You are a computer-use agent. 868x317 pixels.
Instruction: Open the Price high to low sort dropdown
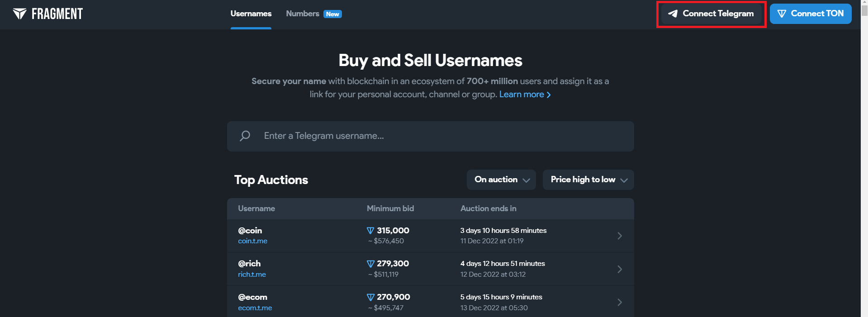click(x=588, y=180)
